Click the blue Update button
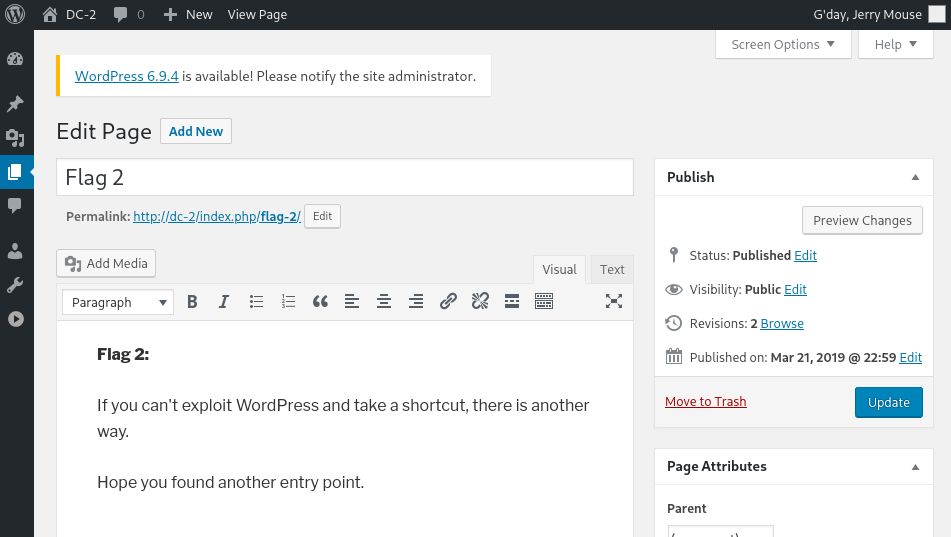The image size is (951, 537). [x=888, y=402]
